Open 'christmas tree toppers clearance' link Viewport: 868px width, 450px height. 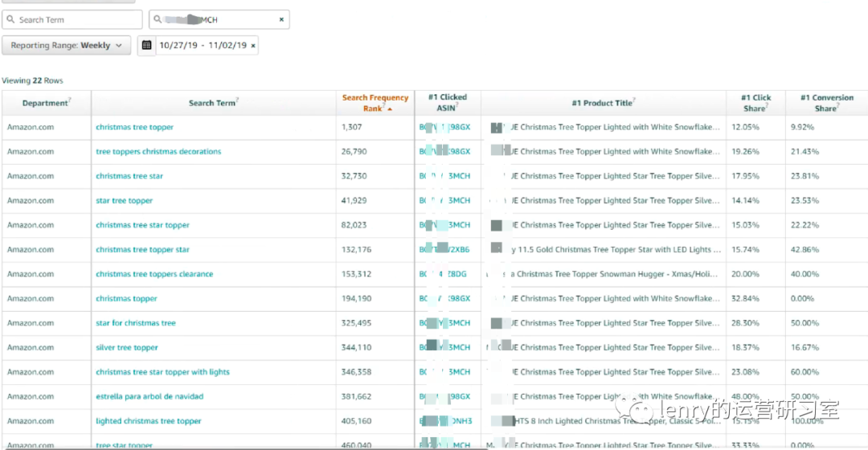point(154,274)
